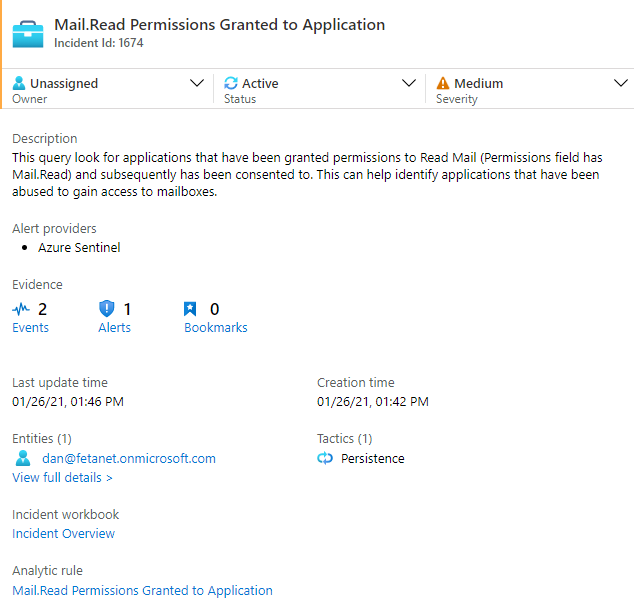Open the Mail.Read Permissions analytic rule link
The width and height of the screenshot is (634, 611).
[142, 590]
